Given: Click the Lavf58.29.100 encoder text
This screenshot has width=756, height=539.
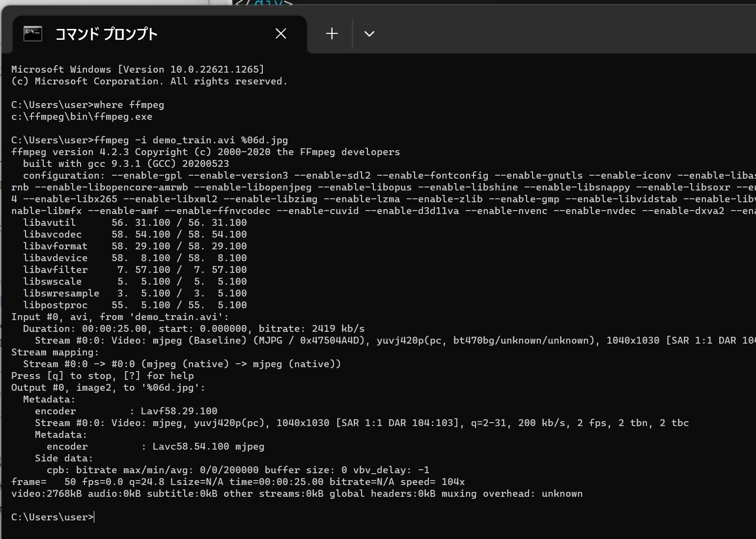Looking at the screenshot, I should coord(179,411).
